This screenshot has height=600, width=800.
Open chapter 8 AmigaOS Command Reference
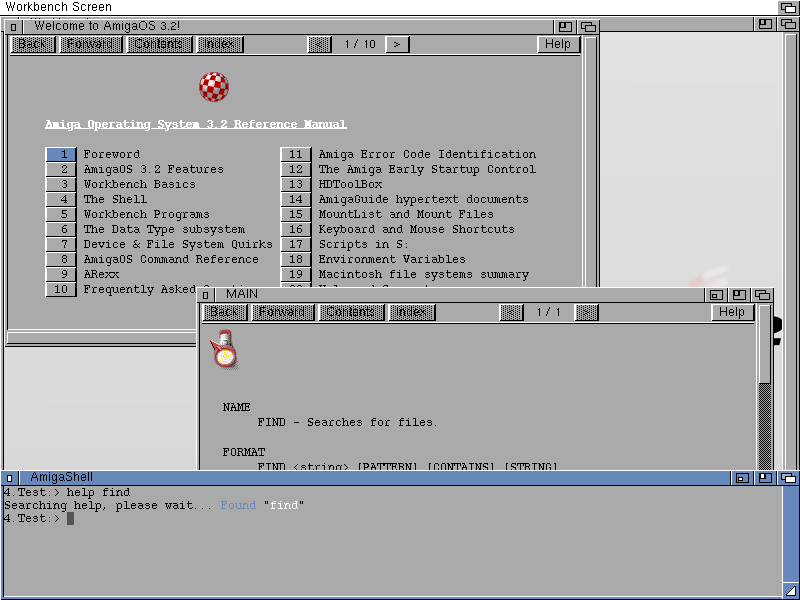[x=61, y=260]
